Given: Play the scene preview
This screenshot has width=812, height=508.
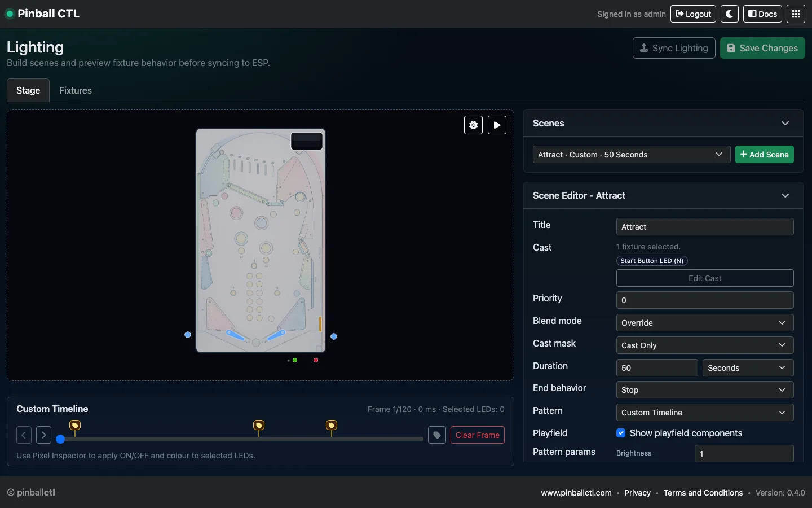Looking at the screenshot, I should click(497, 125).
